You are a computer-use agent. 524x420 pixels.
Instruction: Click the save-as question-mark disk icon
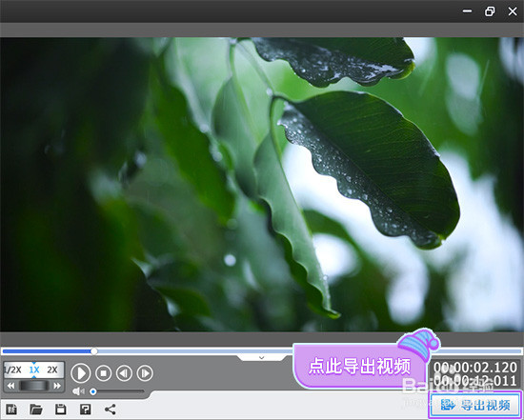(x=85, y=410)
